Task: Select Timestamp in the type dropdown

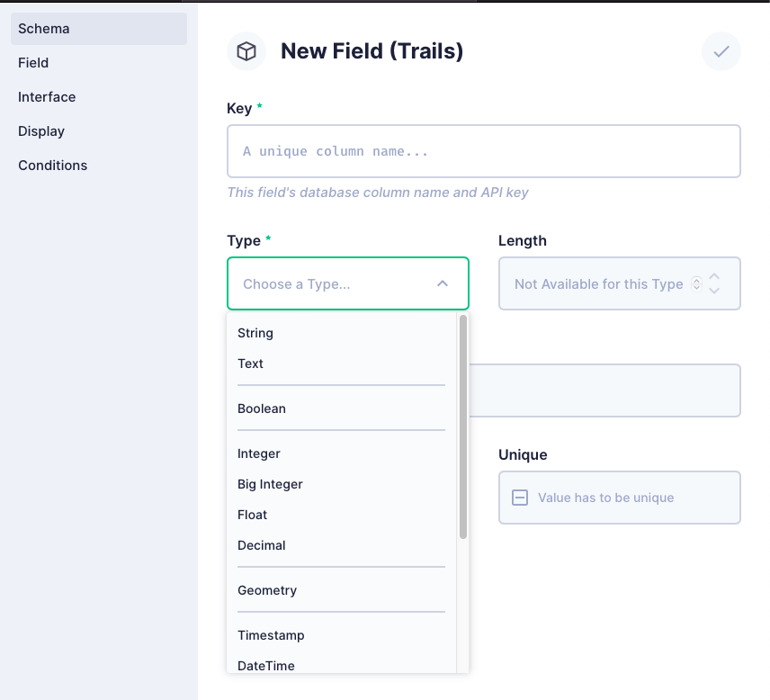Action: 271,635
